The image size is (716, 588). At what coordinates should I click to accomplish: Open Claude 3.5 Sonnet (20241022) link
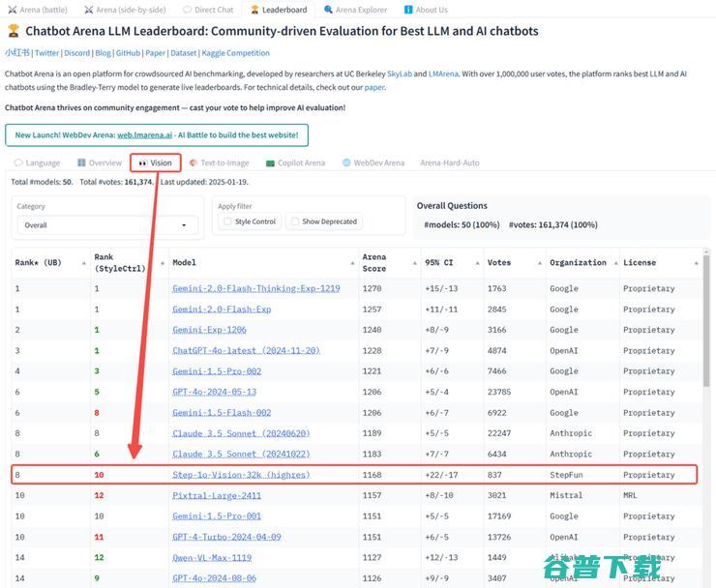pyautogui.click(x=241, y=455)
